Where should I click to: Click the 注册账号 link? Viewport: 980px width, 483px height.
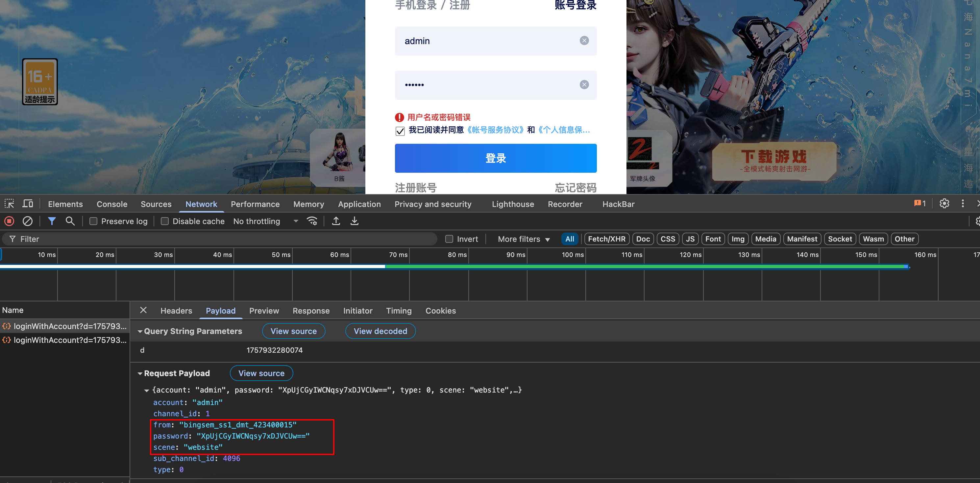(x=416, y=188)
